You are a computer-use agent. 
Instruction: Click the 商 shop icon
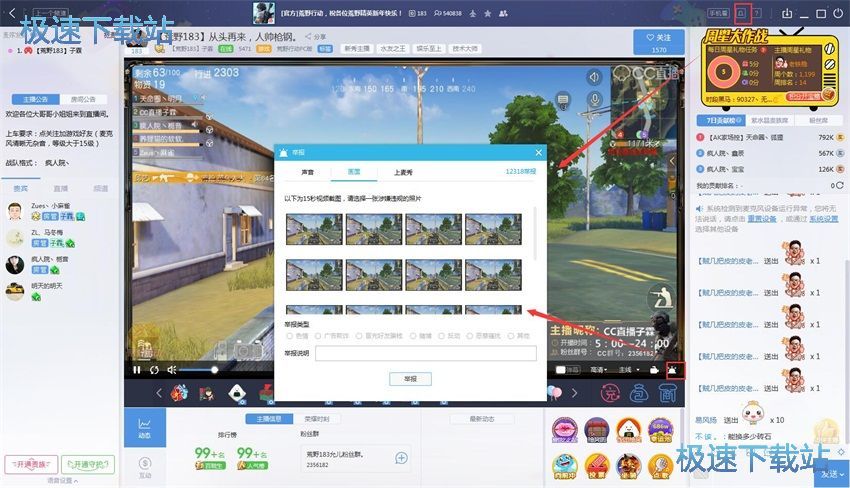[667, 393]
